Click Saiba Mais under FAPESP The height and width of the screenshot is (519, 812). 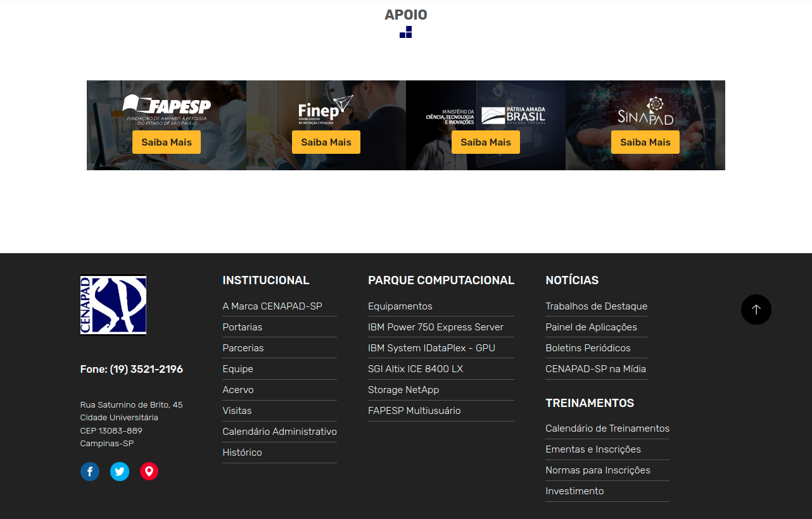click(x=167, y=142)
